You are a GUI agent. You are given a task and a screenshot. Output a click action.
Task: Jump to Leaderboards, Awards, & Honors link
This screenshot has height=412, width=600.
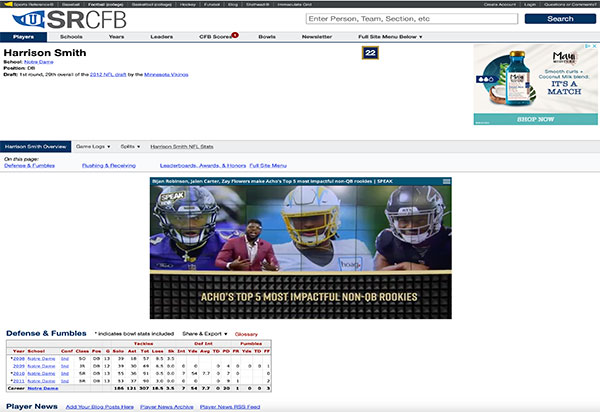click(203, 166)
